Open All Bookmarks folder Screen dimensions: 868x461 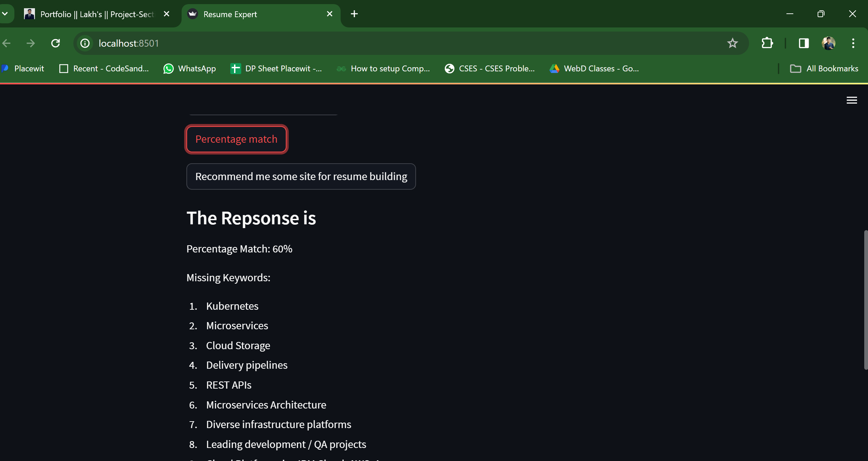[824, 69]
